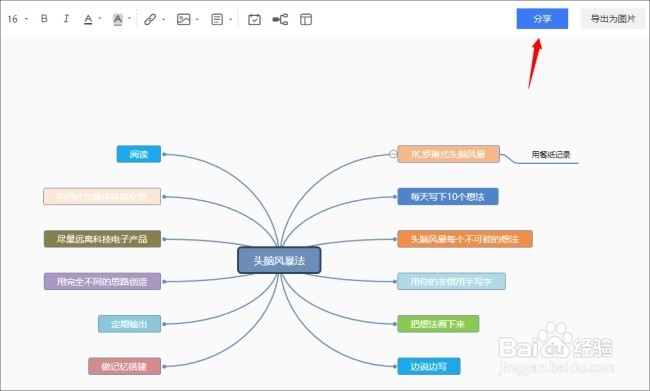Image resolution: width=650 pixels, height=391 pixels.
Task: Select the 用你的非惯用手写字 node
Action: 451,282
